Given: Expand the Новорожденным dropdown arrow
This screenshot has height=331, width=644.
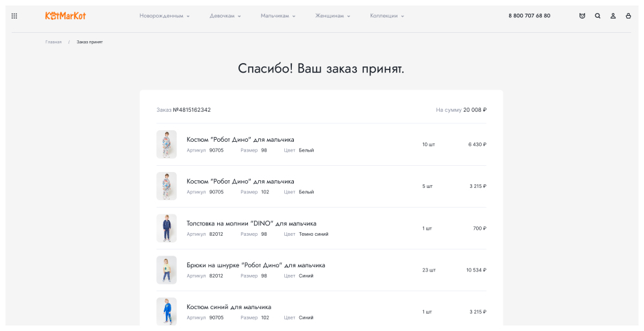Looking at the screenshot, I should 188,16.
